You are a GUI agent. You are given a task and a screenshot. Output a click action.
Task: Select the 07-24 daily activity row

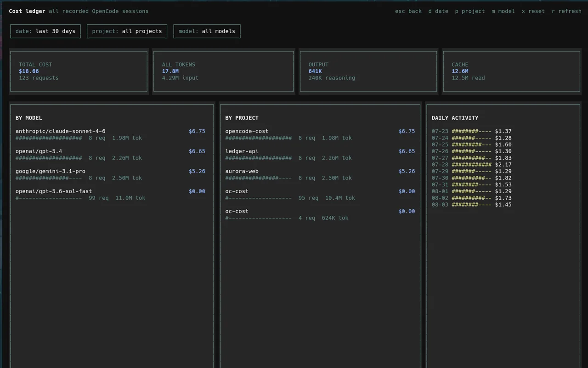tap(471, 138)
